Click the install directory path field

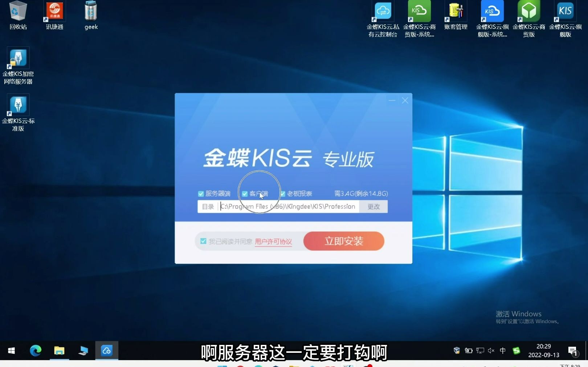point(289,207)
